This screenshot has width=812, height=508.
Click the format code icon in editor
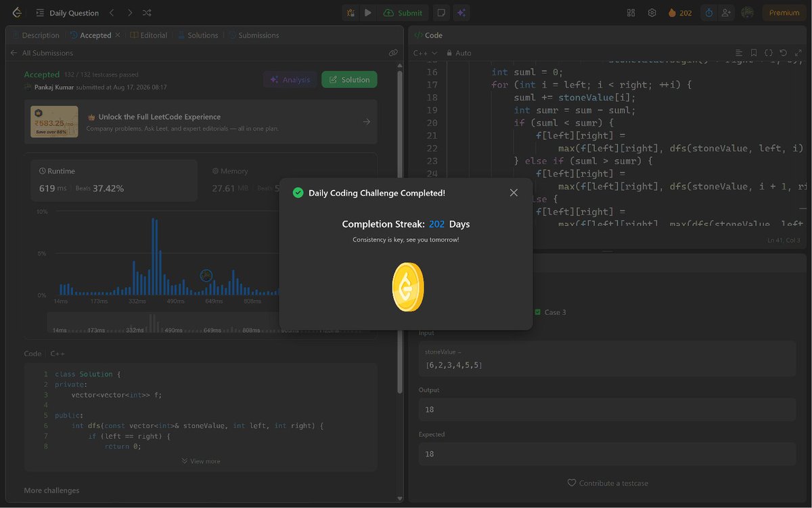[739, 53]
